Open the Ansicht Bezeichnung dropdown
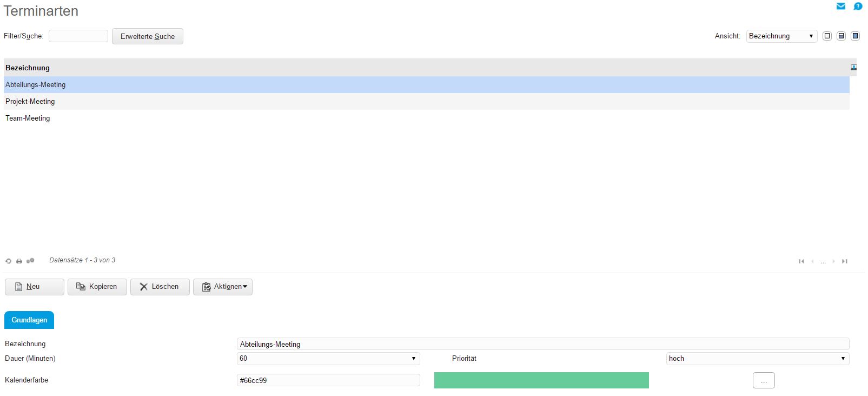The width and height of the screenshot is (868, 396). (x=781, y=36)
